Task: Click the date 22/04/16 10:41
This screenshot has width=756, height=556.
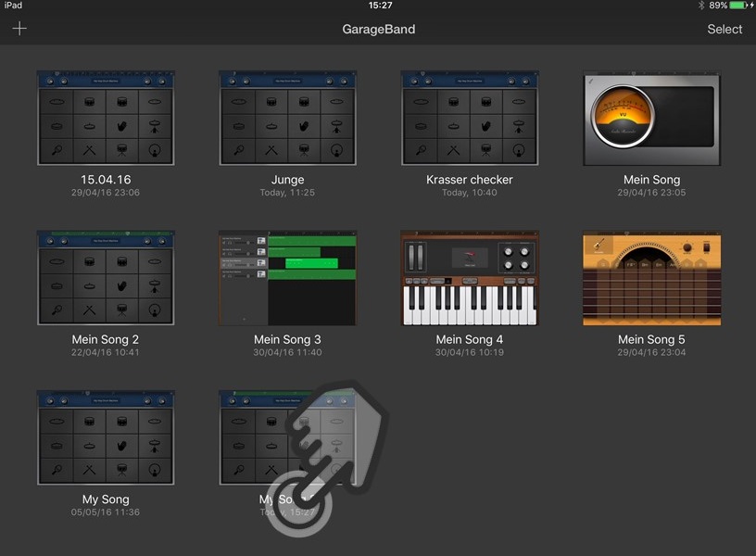Action: point(105,352)
